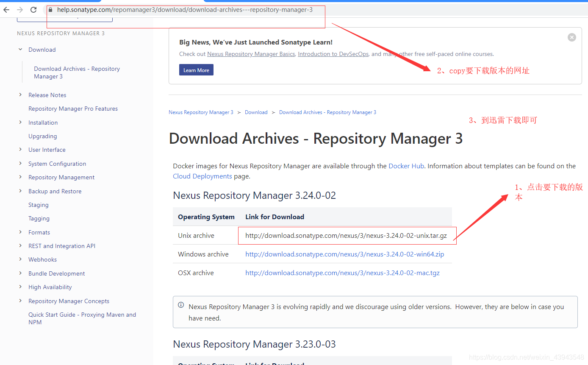Go back with browser back arrow
This screenshot has height=365, width=588.
pyautogui.click(x=6, y=10)
